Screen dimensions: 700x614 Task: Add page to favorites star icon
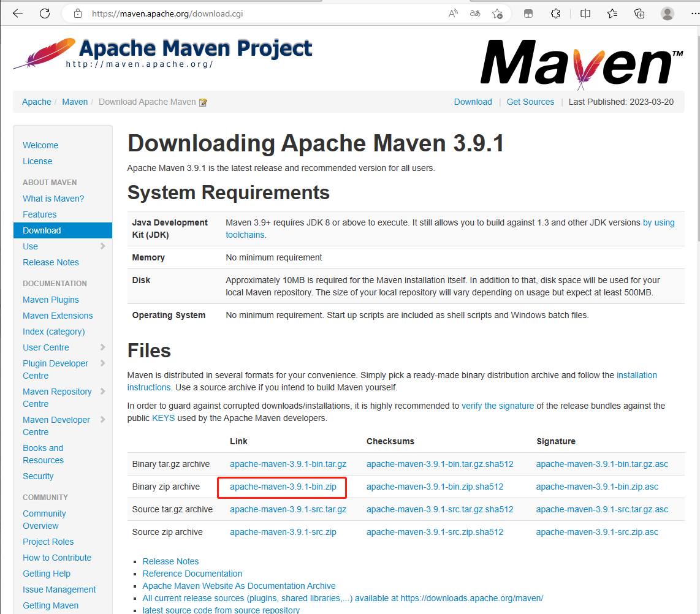point(497,14)
